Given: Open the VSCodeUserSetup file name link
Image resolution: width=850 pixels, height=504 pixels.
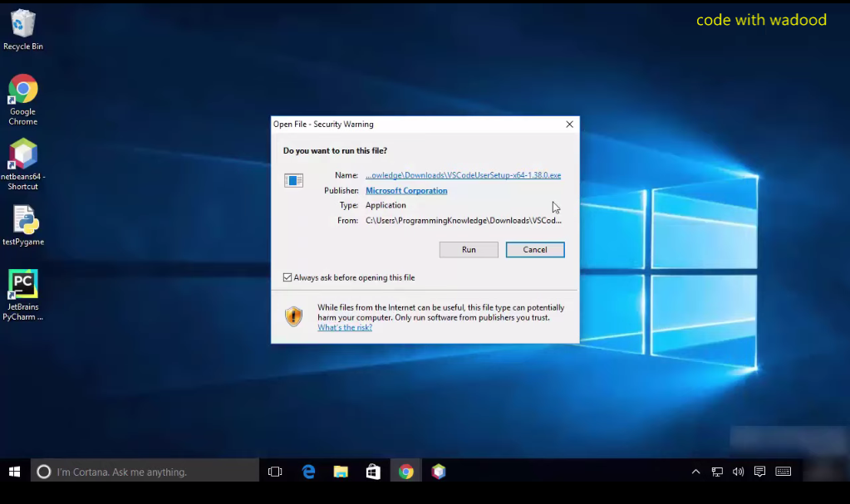Looking at the screenshot, I should (463, 175).
